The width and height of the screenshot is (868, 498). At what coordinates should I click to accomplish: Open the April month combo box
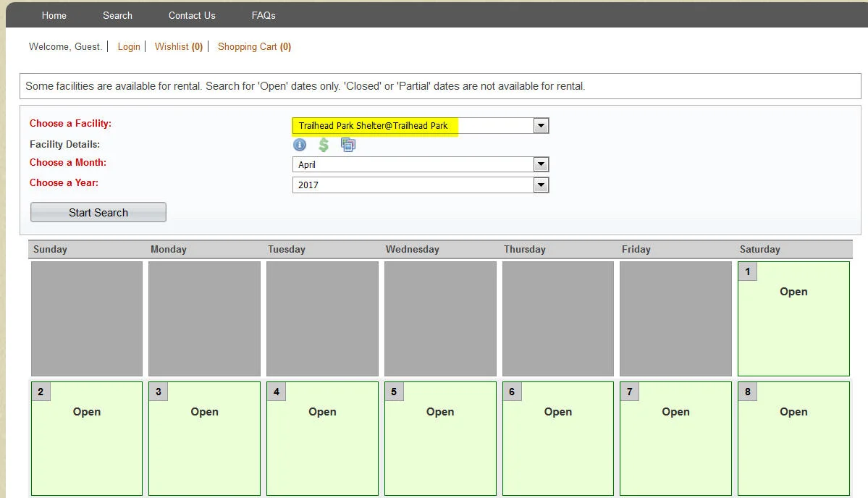click(421, 164)
